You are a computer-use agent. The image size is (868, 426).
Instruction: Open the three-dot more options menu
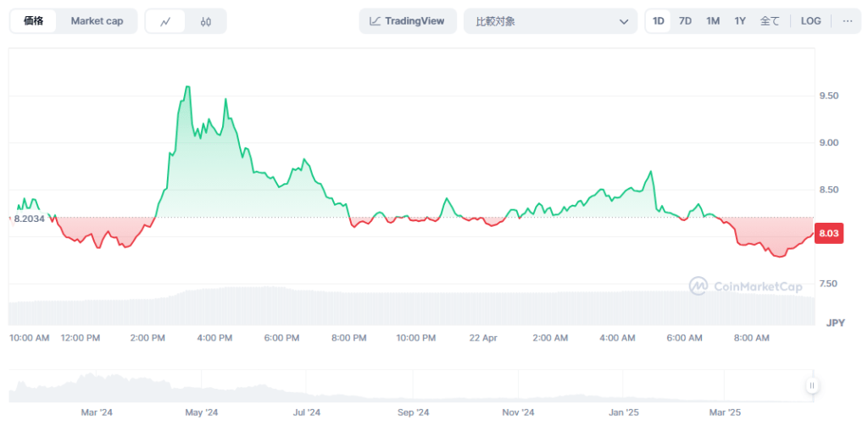click(x=847, y=21)
